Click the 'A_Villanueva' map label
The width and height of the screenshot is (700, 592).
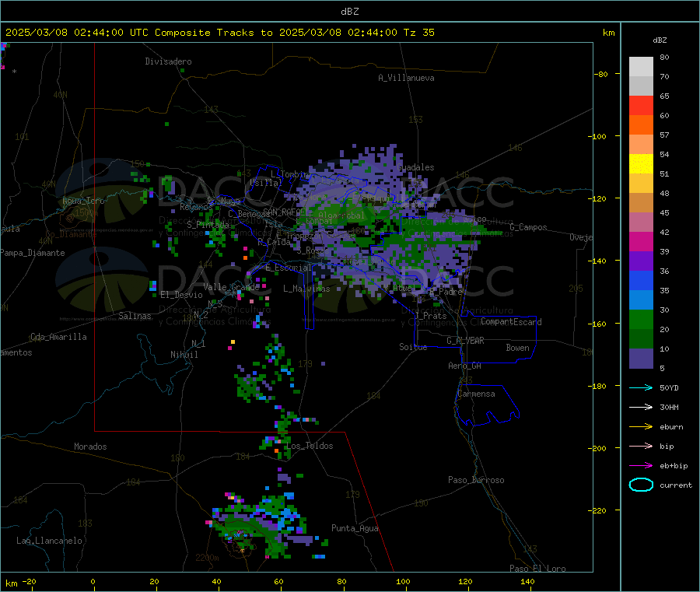tap(406, 78)
